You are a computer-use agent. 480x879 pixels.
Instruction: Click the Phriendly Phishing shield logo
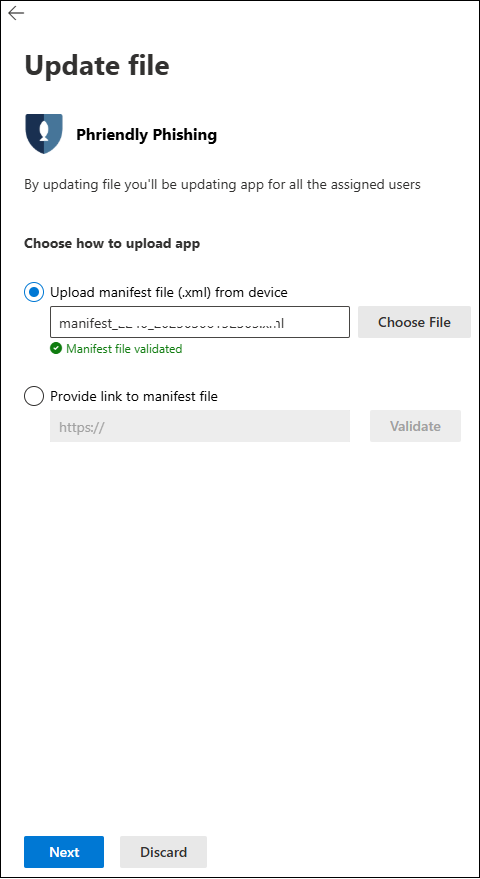pyautogui.click(x=44, y=133)
